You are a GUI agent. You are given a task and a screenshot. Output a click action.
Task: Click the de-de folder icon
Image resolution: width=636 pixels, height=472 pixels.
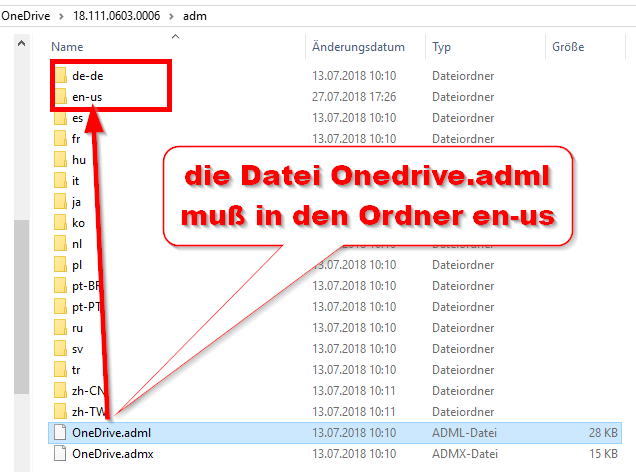point(60,76)
